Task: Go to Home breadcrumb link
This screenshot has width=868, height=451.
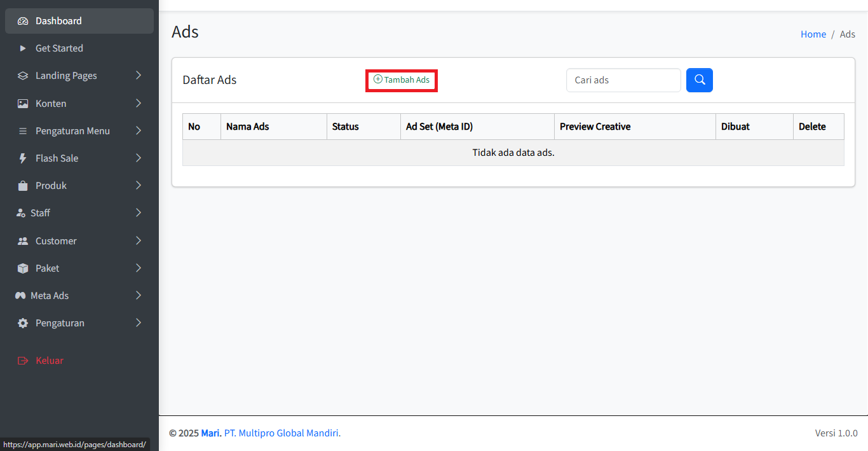Action: pos(813,34)
